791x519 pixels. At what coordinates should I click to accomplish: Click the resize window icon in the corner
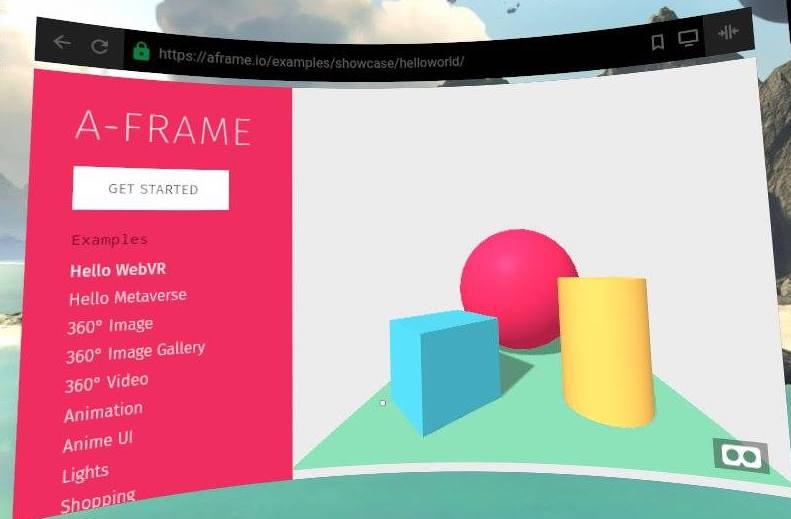pos(728,32)
